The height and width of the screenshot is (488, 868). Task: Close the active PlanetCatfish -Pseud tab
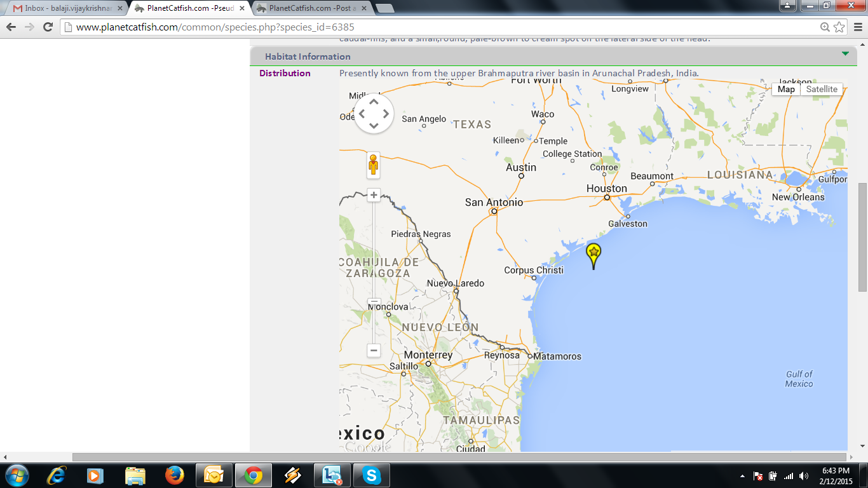(242, 8)
